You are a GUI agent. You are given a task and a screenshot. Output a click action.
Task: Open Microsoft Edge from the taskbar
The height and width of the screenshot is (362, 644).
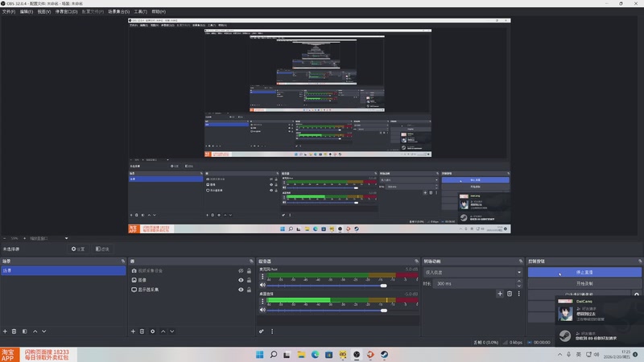tap(315, 355)
